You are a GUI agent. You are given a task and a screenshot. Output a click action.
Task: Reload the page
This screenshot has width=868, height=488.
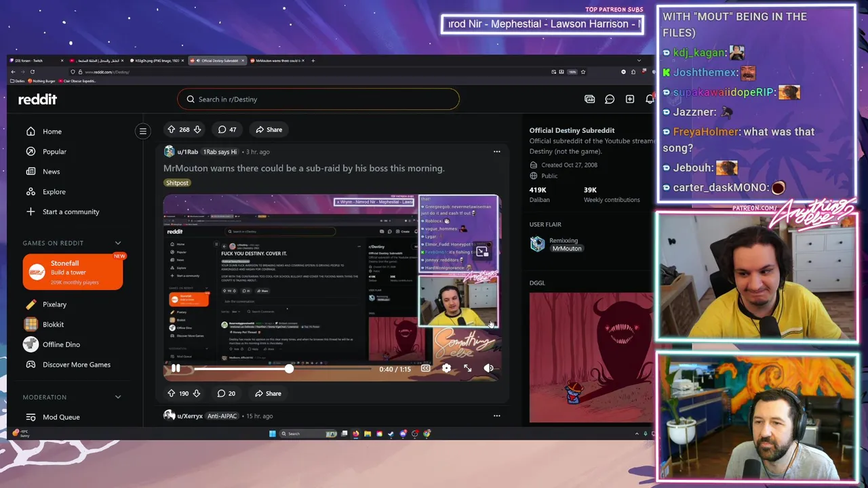pos(32,71)
